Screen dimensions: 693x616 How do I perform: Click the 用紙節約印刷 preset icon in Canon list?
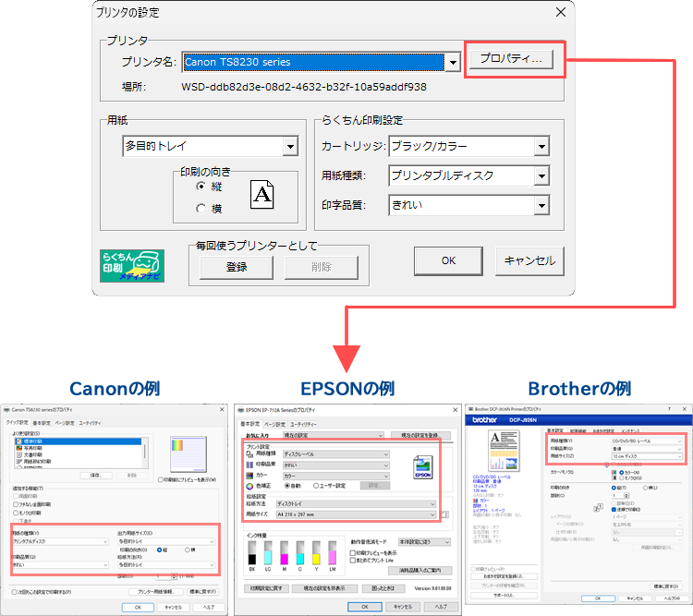tap(19, 462)
